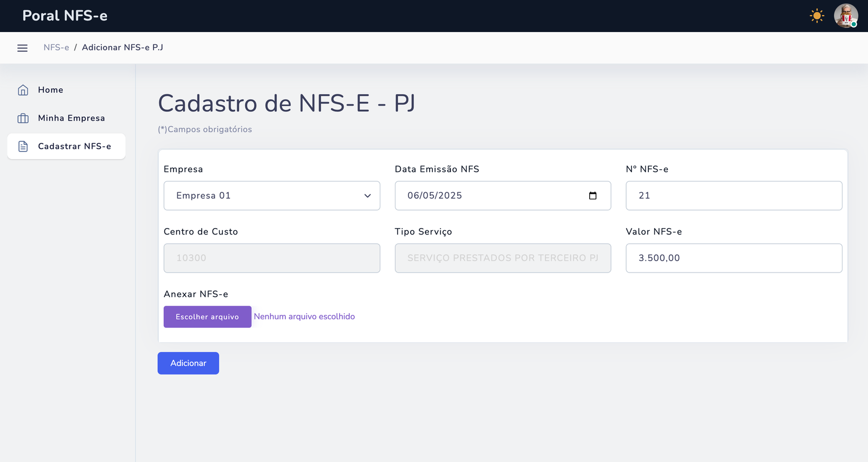Click the Valor NFS-e amount field

pos(733,258)
